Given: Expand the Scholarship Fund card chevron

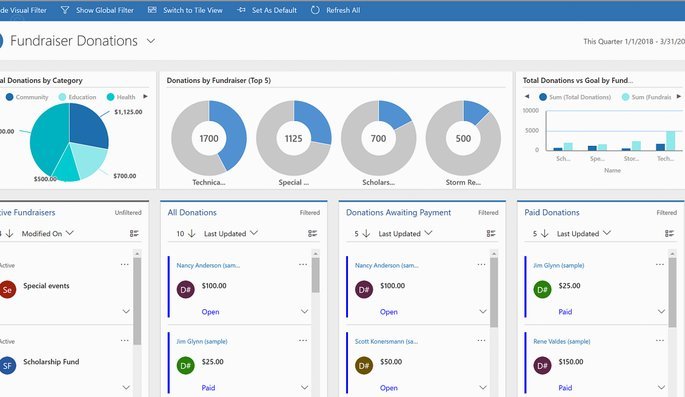Looking at the screenshot, I should [126, 387].
